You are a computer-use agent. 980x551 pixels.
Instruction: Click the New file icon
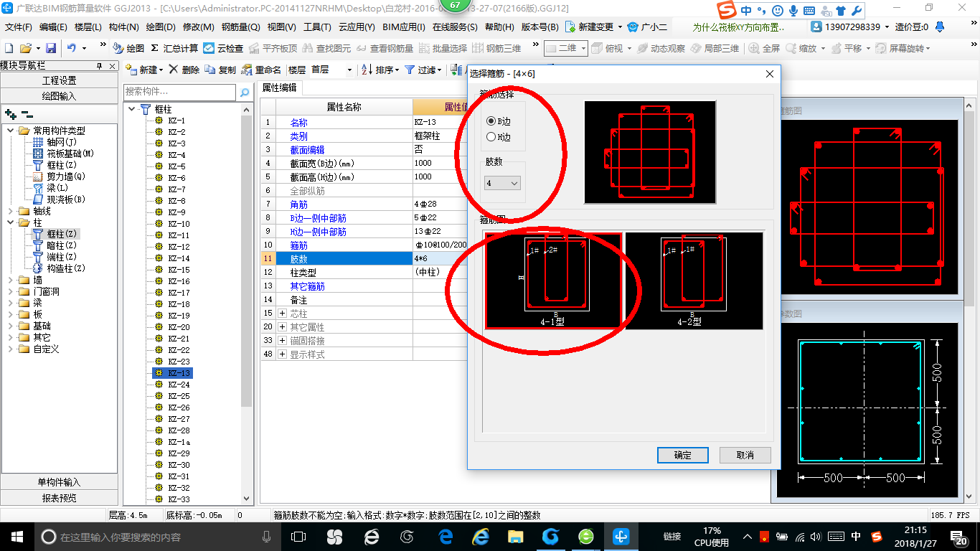coord(9,48)
